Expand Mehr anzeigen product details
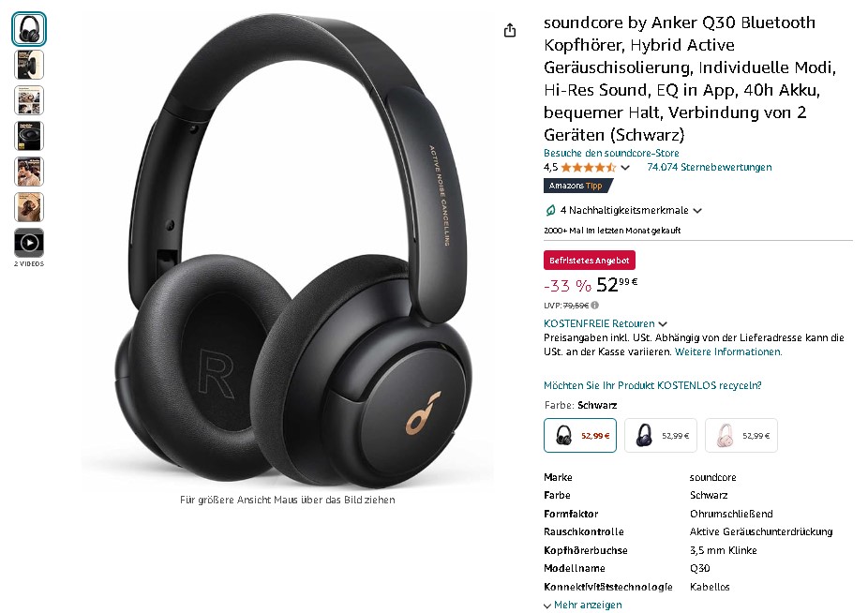Viewport: 868px width, 613px height. coord(583,605)
